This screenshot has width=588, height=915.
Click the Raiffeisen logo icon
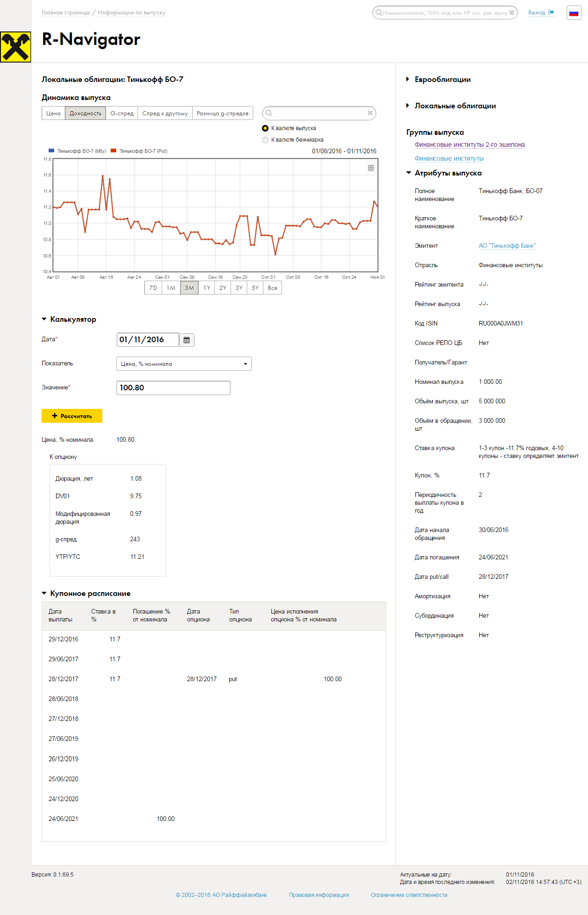(16, 47)
